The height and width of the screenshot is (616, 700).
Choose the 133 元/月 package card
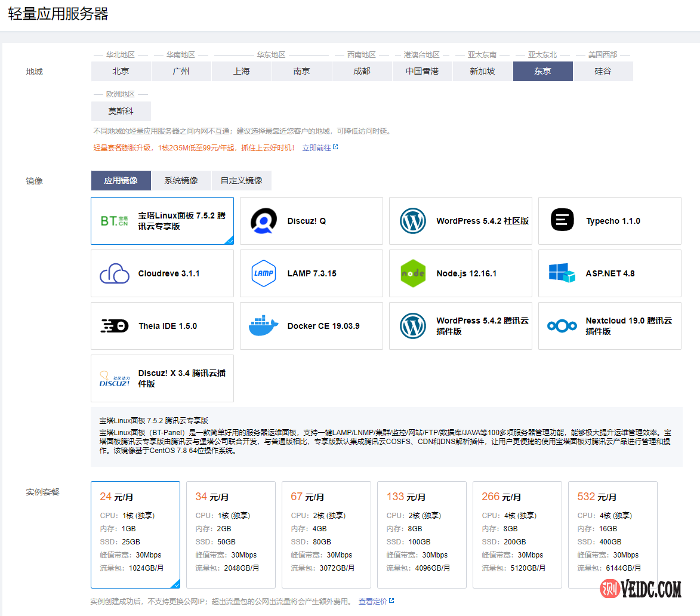pos(422,535)
